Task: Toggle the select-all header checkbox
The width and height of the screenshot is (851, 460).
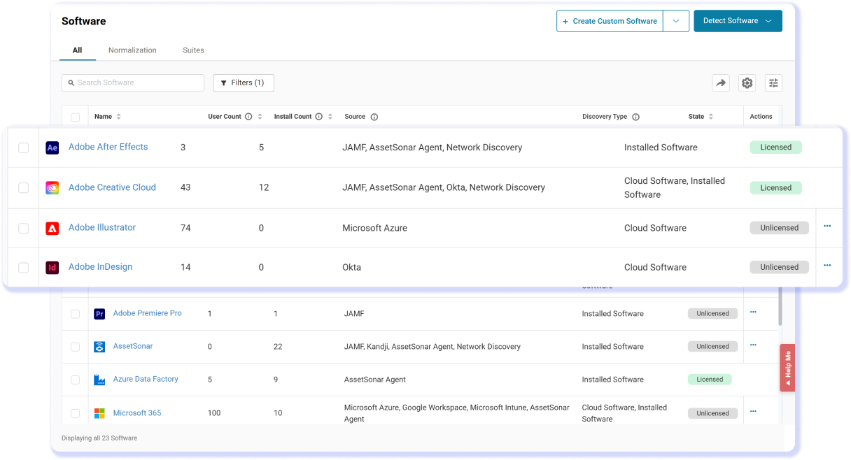Action: pos(75,117)
